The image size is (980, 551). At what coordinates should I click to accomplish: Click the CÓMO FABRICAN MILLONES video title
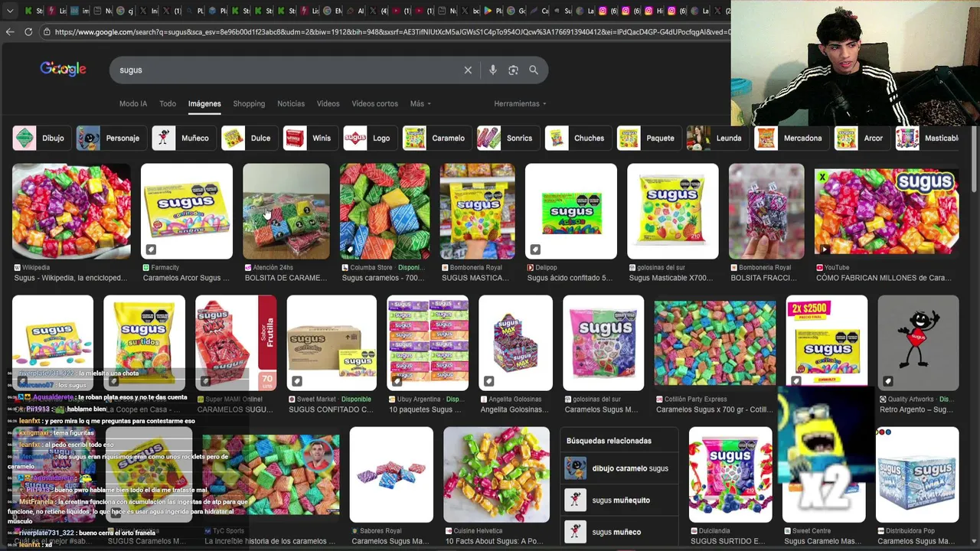884,278
